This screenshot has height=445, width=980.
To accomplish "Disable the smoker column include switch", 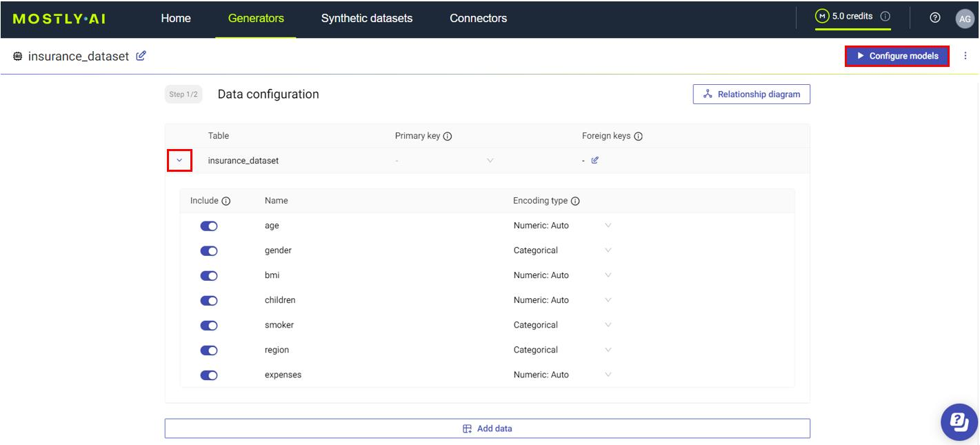I will point(209,325).
